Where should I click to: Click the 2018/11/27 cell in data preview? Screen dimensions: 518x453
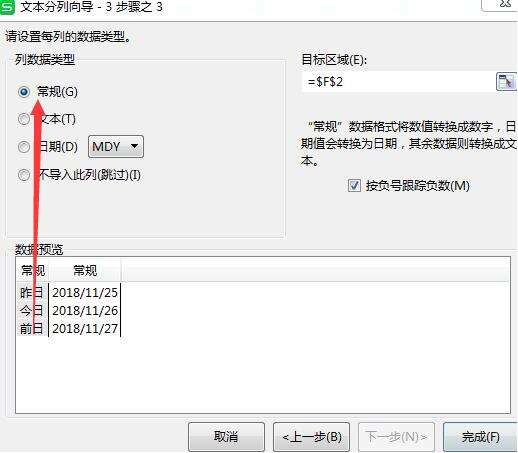pos(85,328)
